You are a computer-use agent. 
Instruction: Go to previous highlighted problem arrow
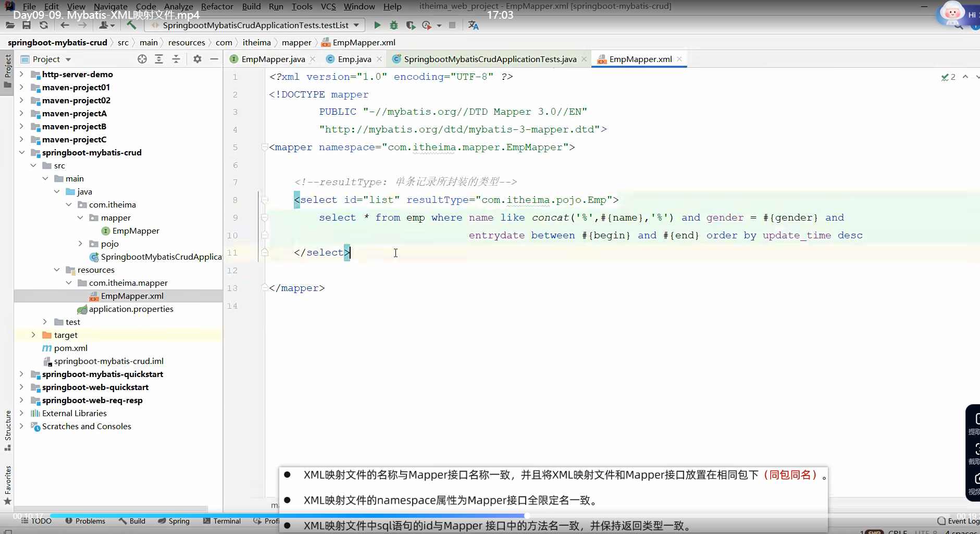coord(965,77)
